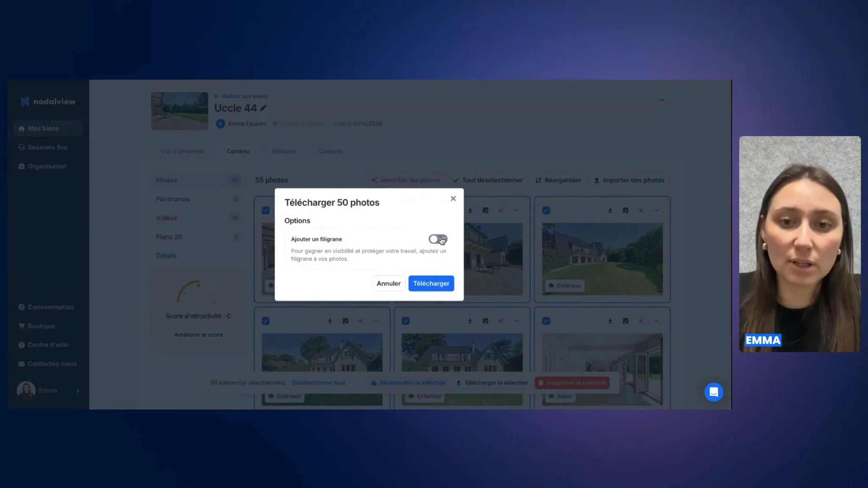Viewport: 868px width, 488px height.
Task: Open more options on terrace photo card
Action: pyautogui.click(x=517, y=211)
